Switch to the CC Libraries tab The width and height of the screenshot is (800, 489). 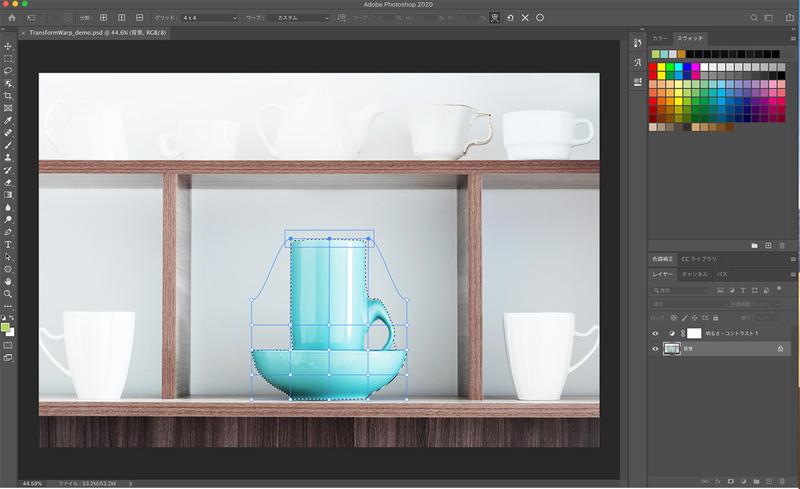(699, 259)
